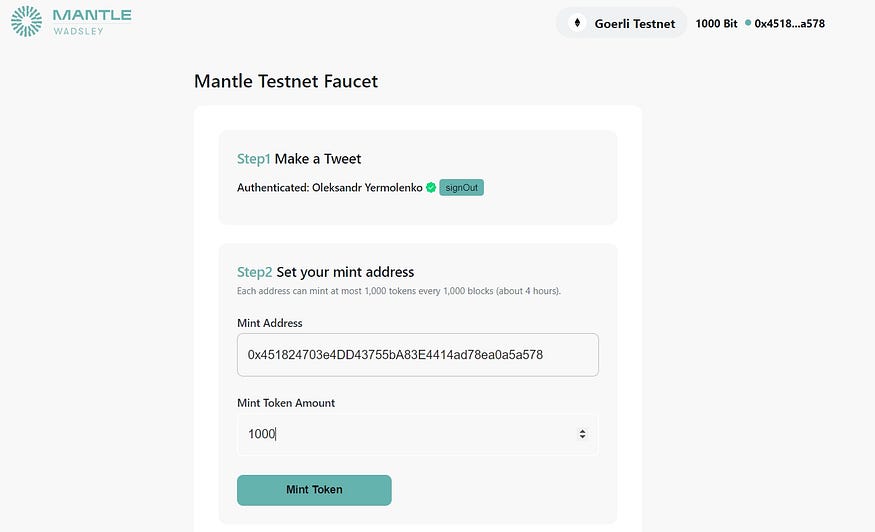The image size is (875, 532).
Task: Click the green wallet status dot
Action: pos(748,22)
